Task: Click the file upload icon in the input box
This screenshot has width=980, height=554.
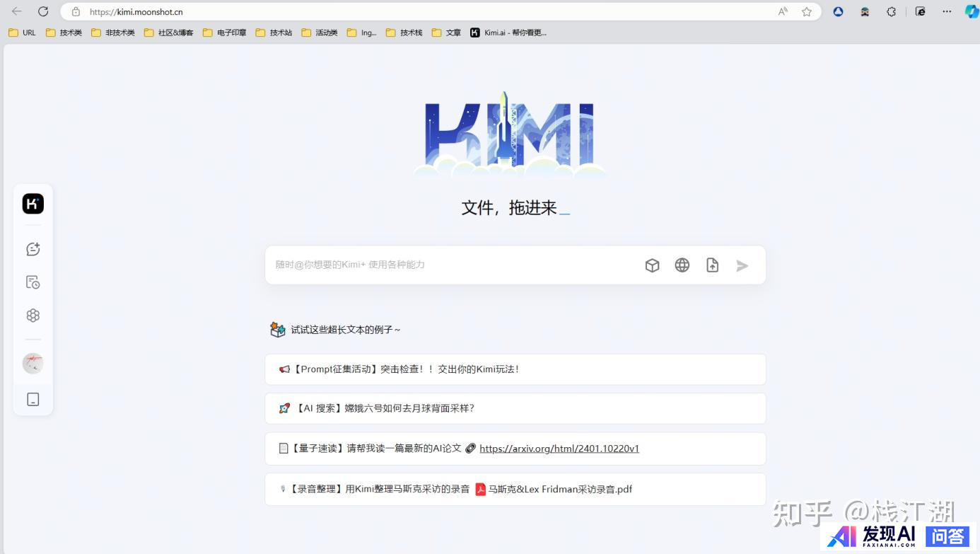Action: pyautogui.click(x=712, y=265)
